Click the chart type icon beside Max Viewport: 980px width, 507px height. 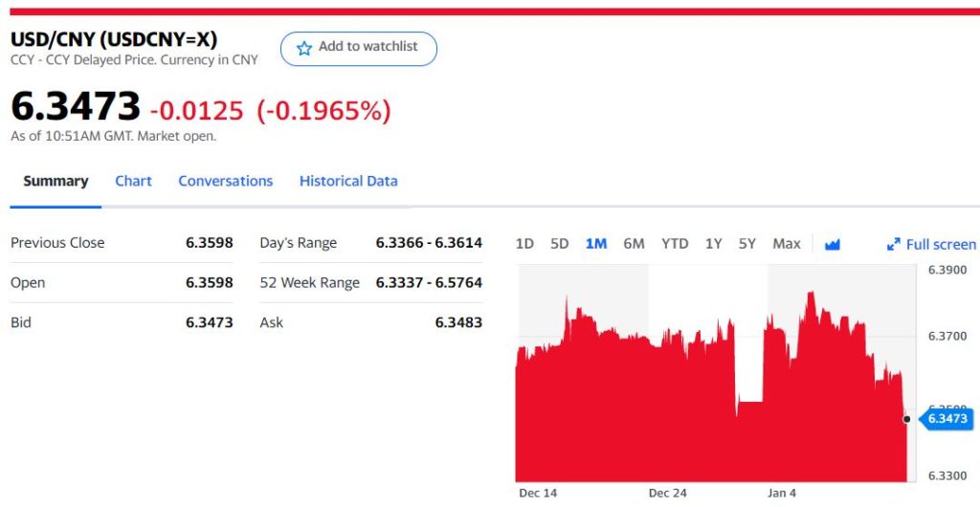tap(832, 244)
